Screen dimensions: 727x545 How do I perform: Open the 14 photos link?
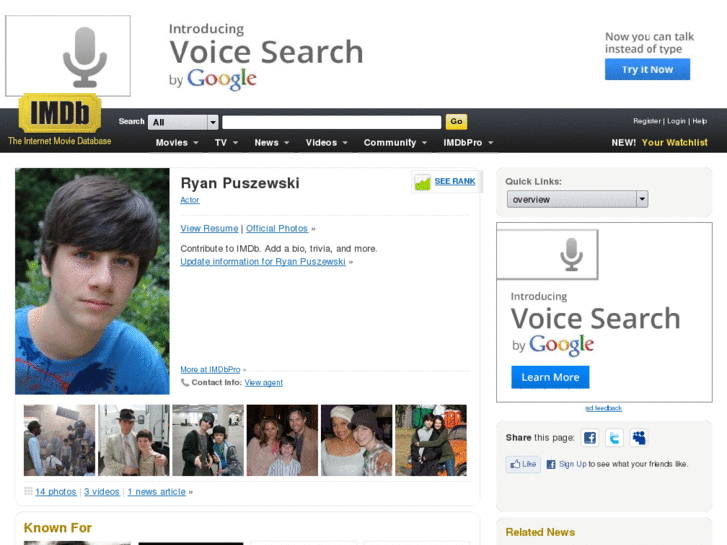56,492
